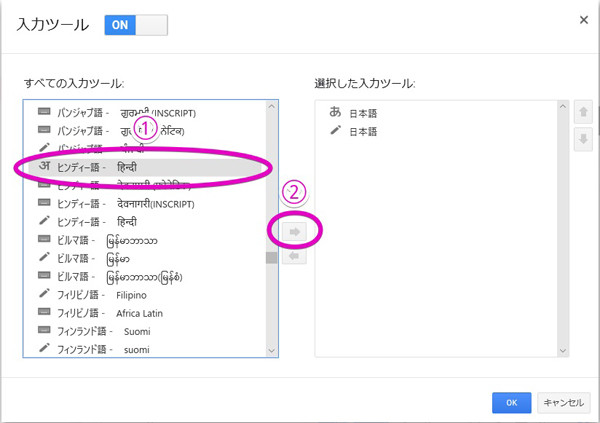Choose Hindi अ transliteration input tool

click(130, 167)
